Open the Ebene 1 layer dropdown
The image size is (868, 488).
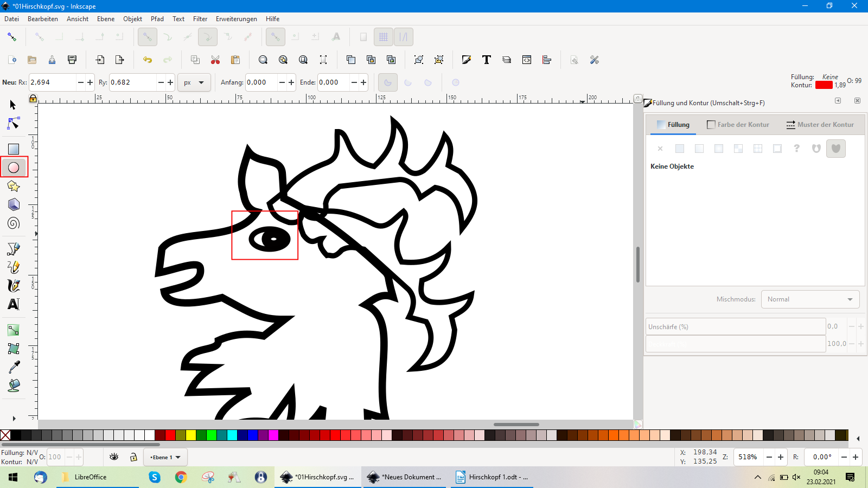(x=165, y=457)
